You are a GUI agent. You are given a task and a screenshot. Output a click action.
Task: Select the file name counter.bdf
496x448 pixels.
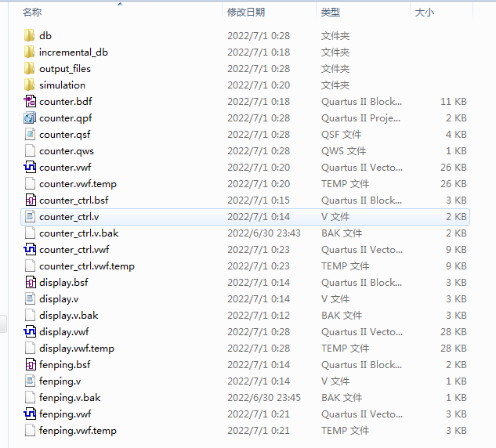pyautogui.click(x=66, y=102)
